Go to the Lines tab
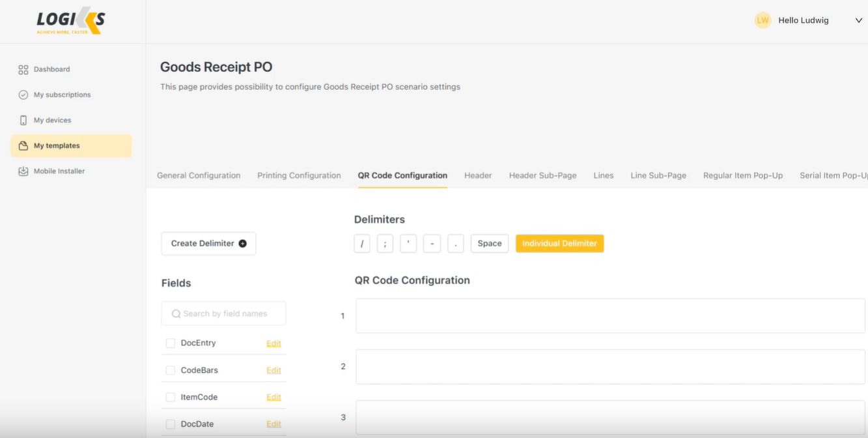This screenshot has height=438, width=868. tap(603, 176)
